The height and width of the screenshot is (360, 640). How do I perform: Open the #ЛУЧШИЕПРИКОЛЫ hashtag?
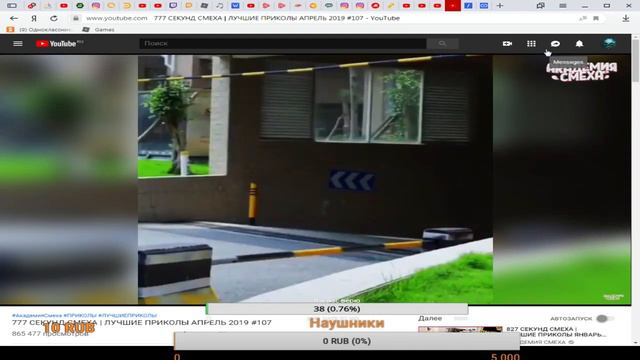pyautogui.click(x=127, y=316)
